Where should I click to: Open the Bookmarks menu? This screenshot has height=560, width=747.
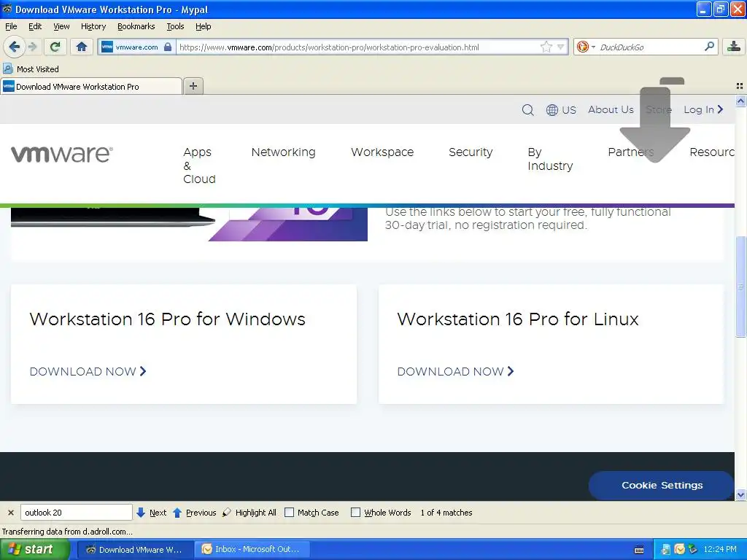(136, 26)
